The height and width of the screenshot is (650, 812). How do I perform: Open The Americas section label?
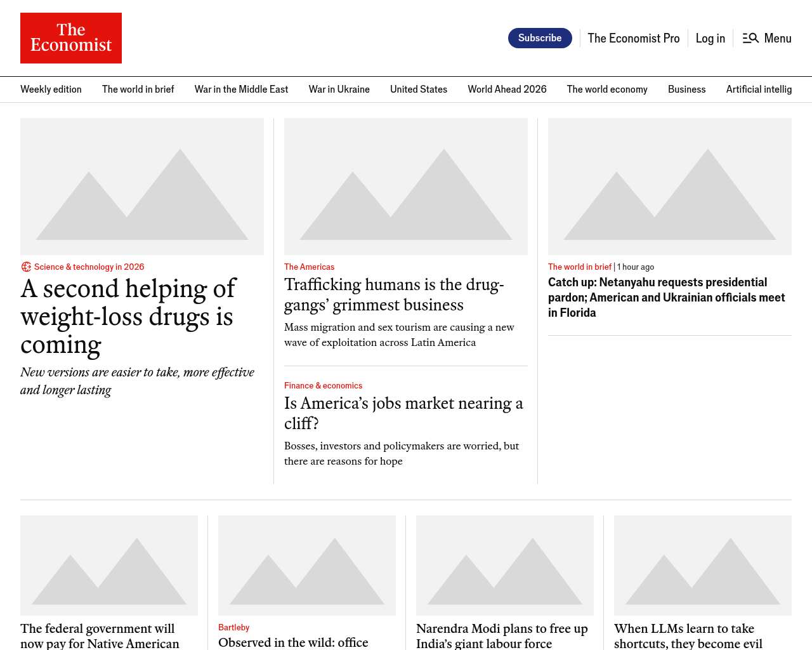click(309, 267)
